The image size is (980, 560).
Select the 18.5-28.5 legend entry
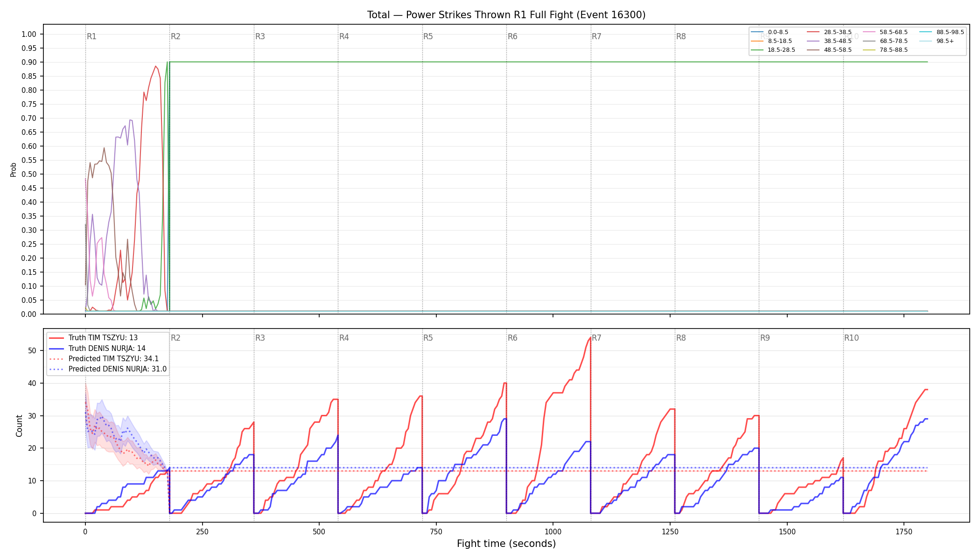point(773,50)
